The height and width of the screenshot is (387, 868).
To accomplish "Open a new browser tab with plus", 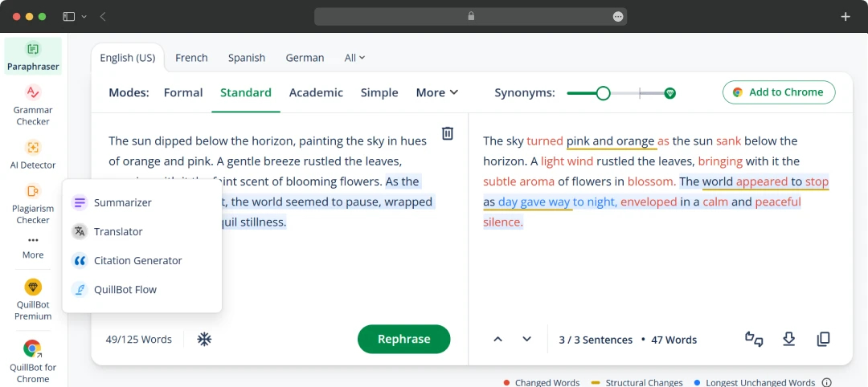I will pyautogui.click(x=845, y=17).
